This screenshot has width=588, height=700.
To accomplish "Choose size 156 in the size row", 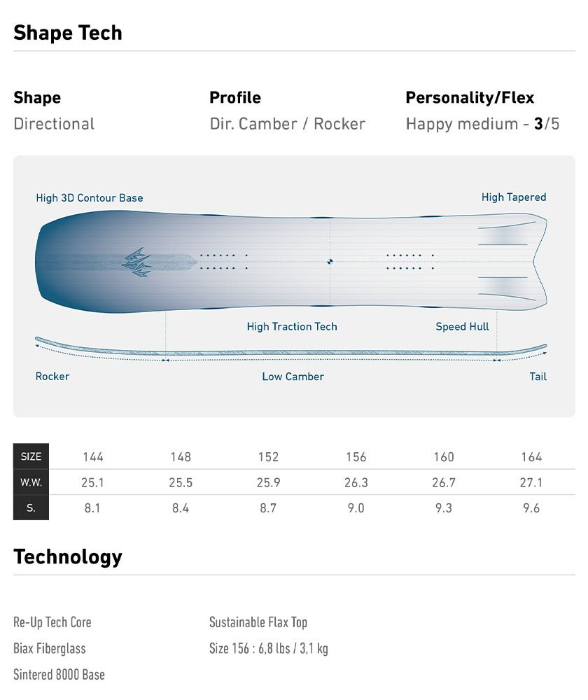I will 356,457.
